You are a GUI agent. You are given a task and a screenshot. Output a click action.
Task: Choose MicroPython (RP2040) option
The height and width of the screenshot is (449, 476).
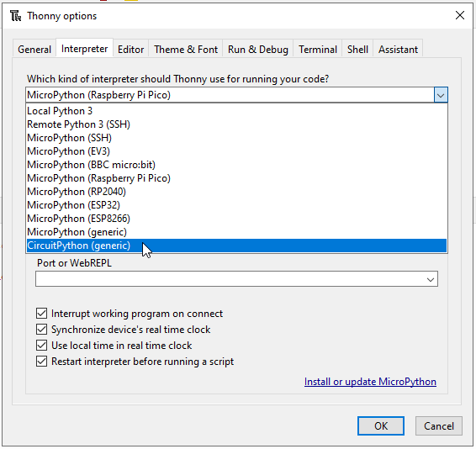tap(236, 192)
